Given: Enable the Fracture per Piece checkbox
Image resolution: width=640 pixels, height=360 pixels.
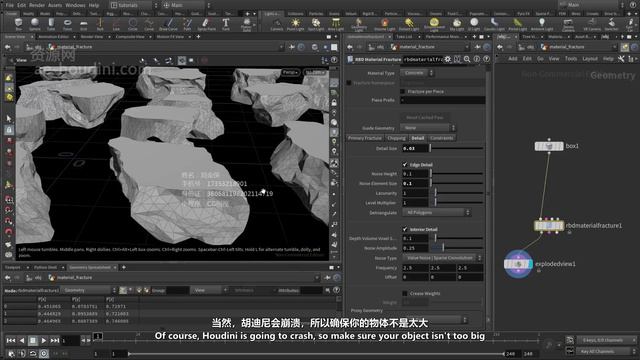Looking at the screenshot, I should (x=403, y=91).
